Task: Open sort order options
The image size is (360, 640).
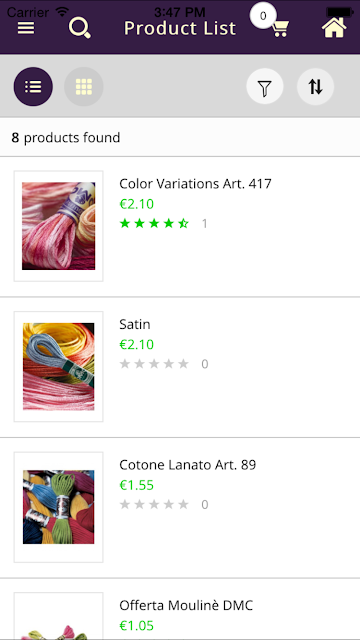Action: coord(316,87)
